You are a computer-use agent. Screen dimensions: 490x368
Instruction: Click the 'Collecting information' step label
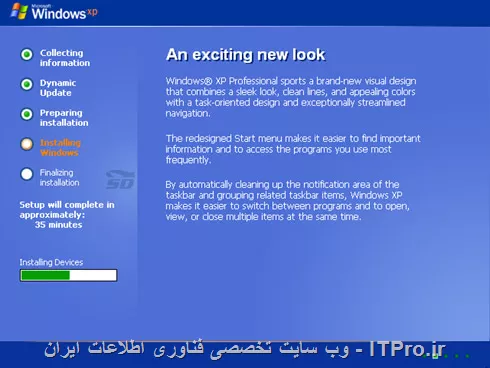click(65, 58)
